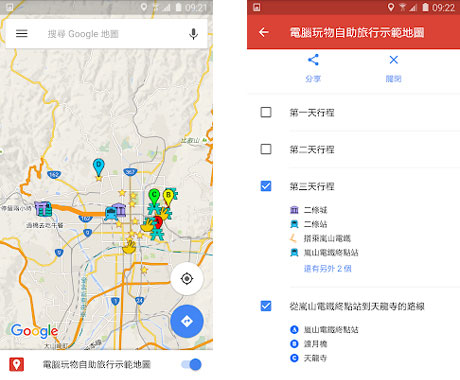The width and height of the screenshot is (460, 380).
Task: Tap the back arrow in red header
Action: click(264, 32)
